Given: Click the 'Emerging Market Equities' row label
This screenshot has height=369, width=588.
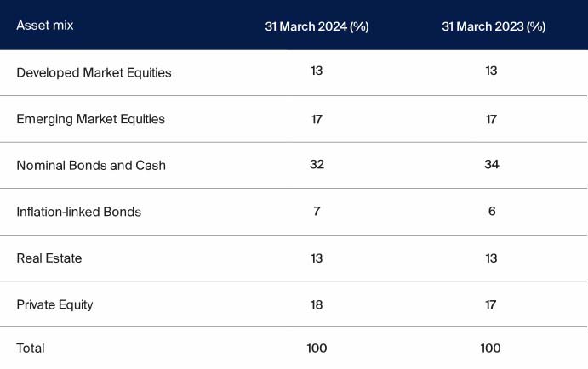Looking at the screenshot, I should [90, 119].
